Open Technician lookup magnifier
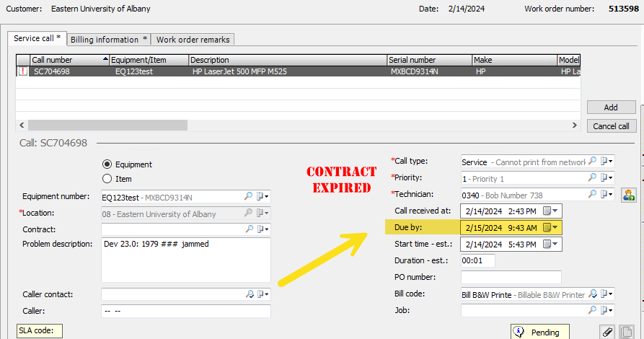This screenshot has width=644, height=339. 592,194
